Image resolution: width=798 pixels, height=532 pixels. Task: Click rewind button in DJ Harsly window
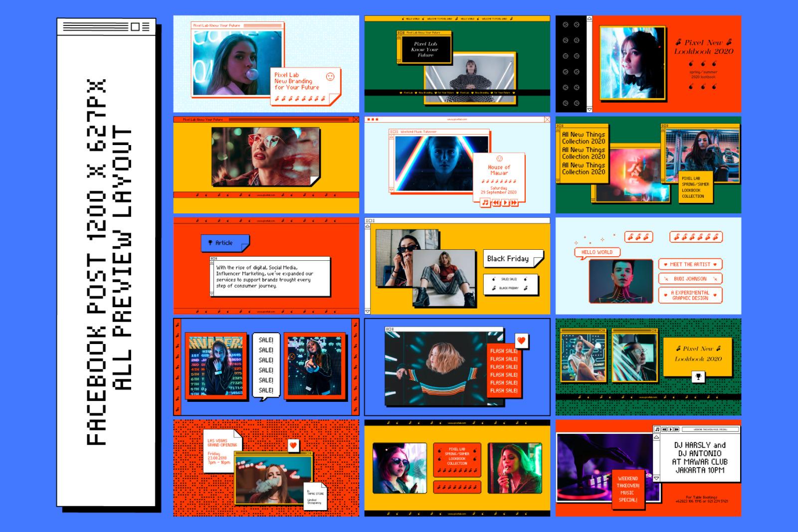point(664,429)
